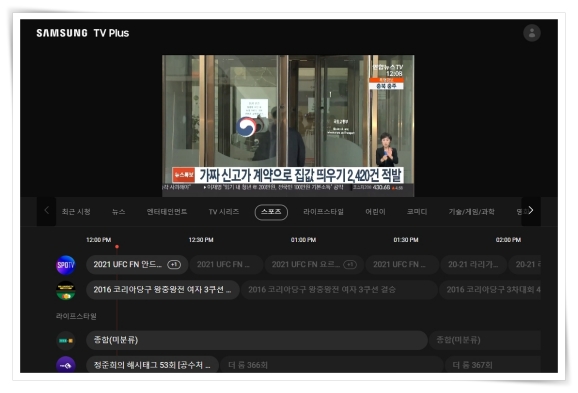Viewport: 578px width, 393px height.
Task: Open the user profile icon
Action: click(x=532, y=33)
